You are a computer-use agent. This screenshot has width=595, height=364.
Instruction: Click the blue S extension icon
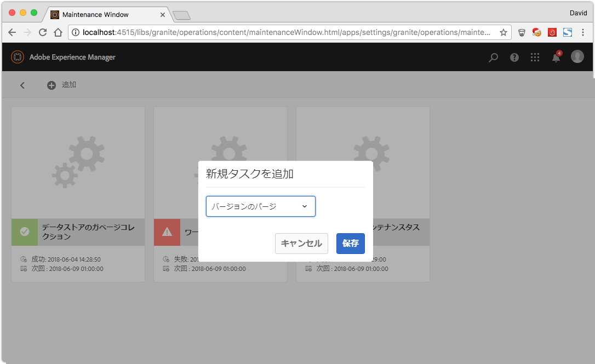point(567,33)
